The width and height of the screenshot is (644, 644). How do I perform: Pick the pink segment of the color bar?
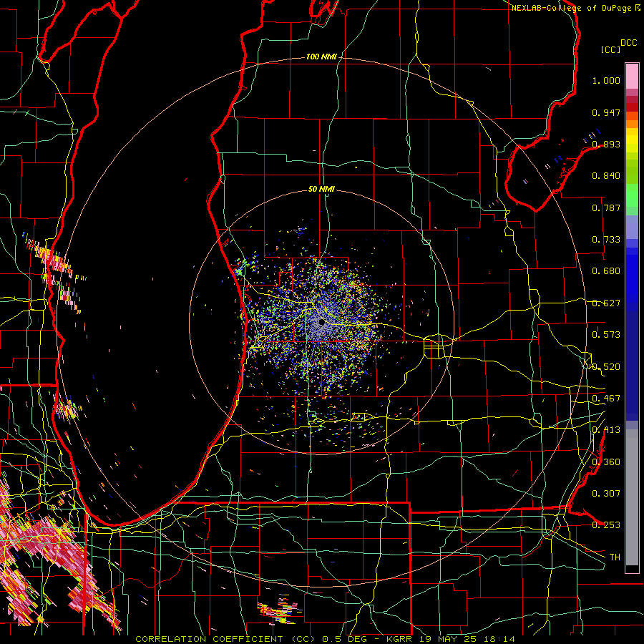tap(632, 77)
